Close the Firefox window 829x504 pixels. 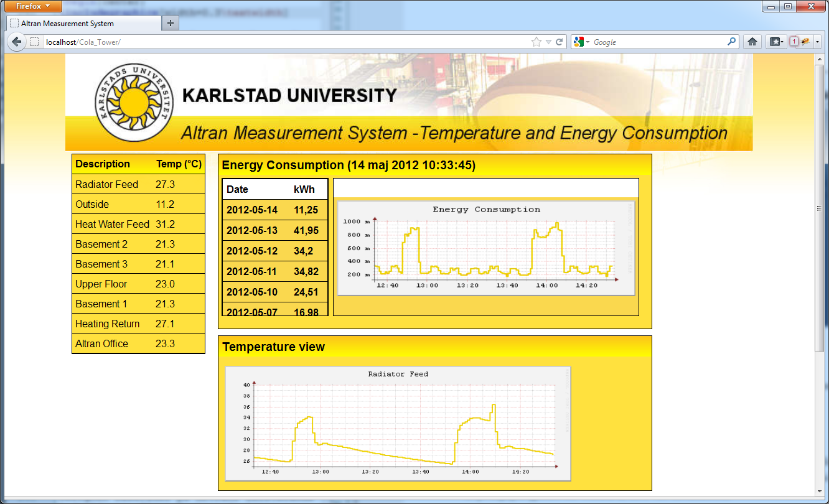coord(810,6)
